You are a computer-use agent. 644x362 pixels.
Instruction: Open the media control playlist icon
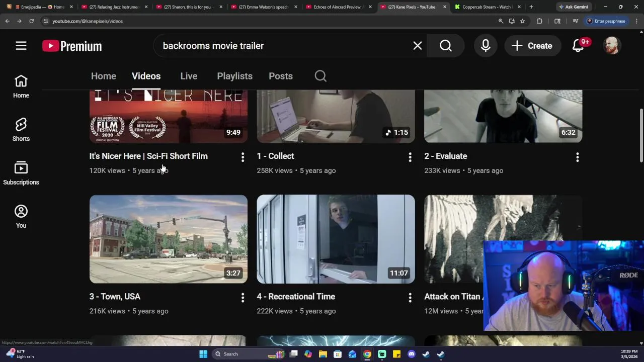pos(575,21)
